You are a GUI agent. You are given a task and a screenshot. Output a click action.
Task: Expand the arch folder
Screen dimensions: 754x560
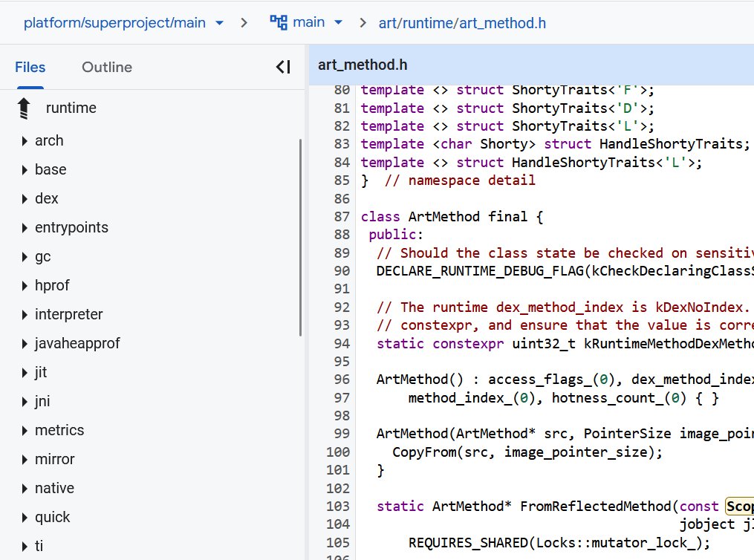point(25,141)
